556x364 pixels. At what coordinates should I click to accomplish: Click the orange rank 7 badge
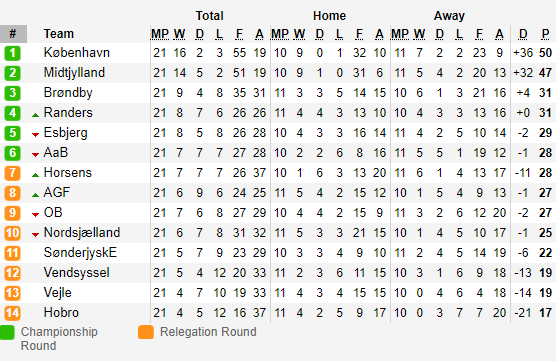pos(12,173)
